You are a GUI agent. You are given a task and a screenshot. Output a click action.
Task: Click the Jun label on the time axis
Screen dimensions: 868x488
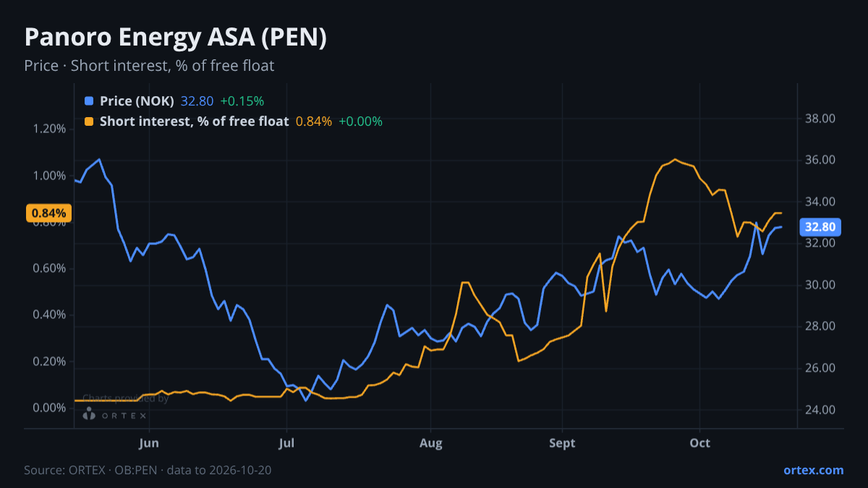pyautogui.click(x=148, y=442)
